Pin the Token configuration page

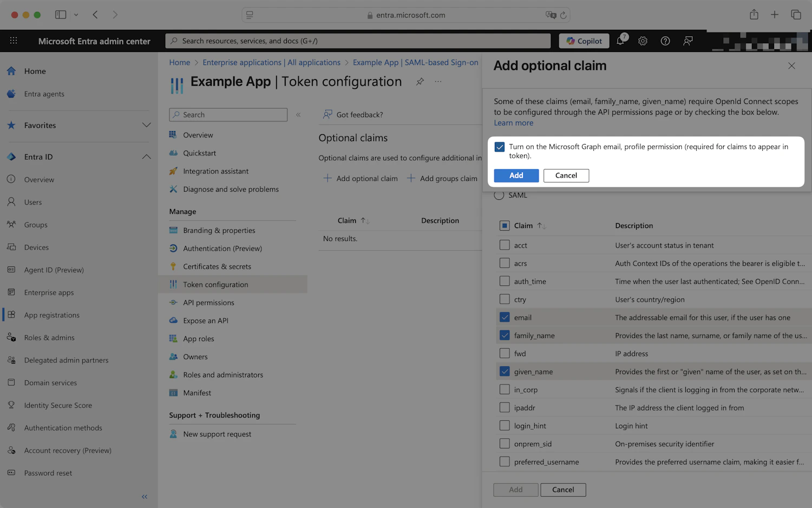[420, 81]
